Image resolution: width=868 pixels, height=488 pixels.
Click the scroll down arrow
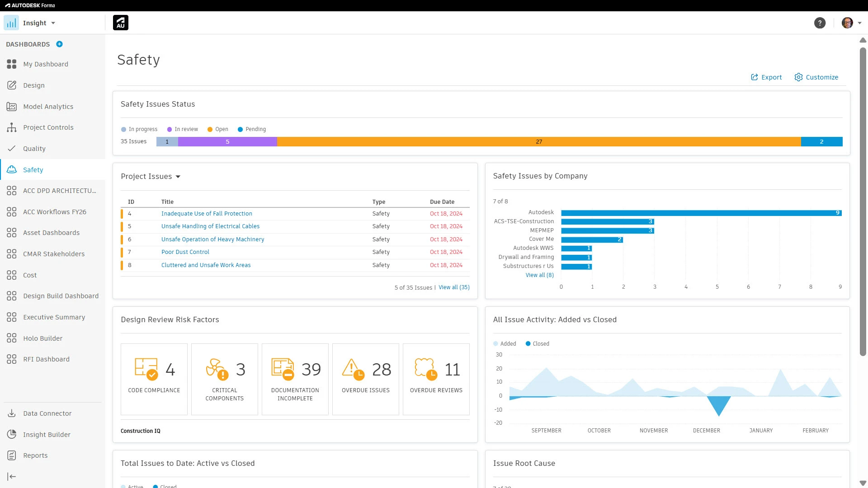tap(863, 483)
